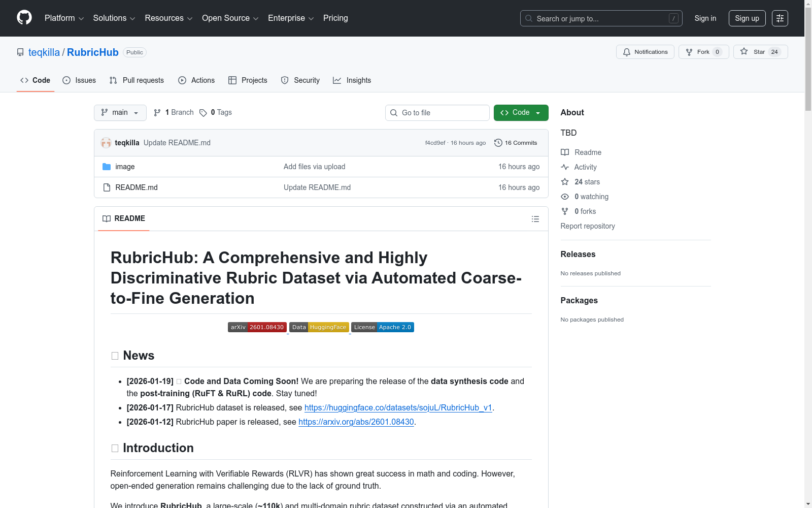Click the repository icon beside teqkilla
The height and width of the screenshot is (508, 812).
[x=20, y=52]
